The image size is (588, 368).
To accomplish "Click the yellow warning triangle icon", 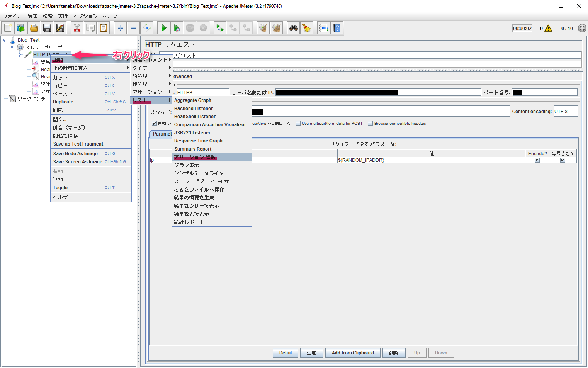I will (x=548, y=28).
